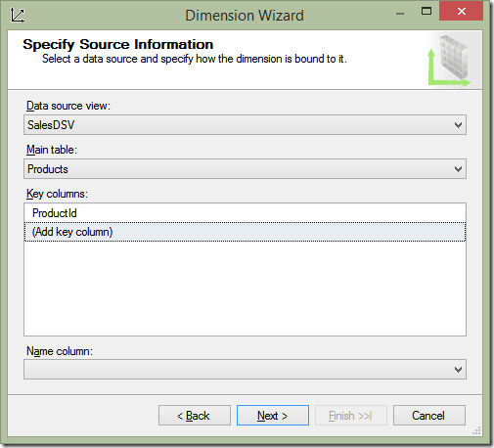Open the Name column dropdown arrow
Image resolution: width=494 pixels, height=448 pixels.
(x=458, y=370)
